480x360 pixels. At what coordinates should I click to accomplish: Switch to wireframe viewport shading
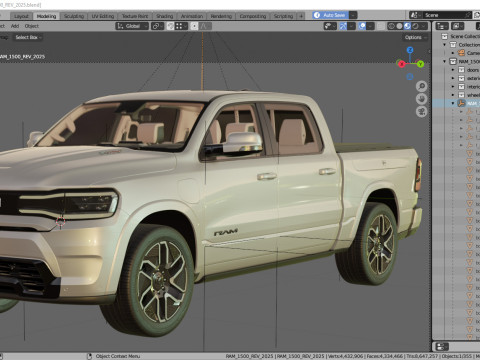(x=391, y=26)
